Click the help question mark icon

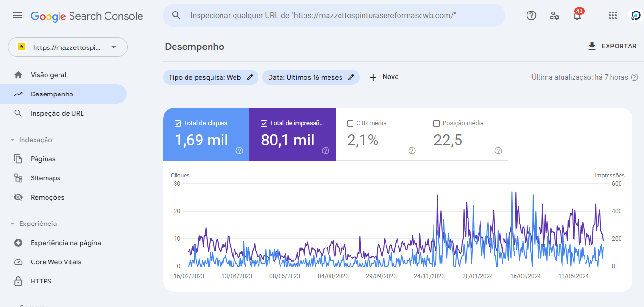point(531,15)
